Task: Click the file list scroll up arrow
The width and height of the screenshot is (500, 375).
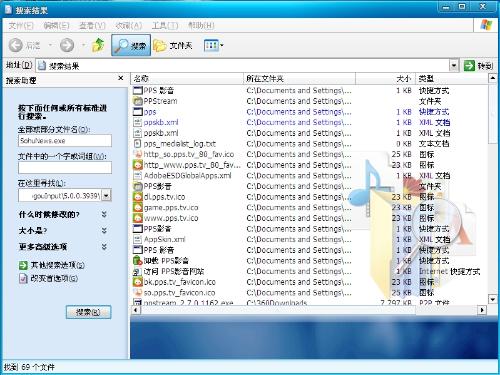Action: [x=493, y=78]
